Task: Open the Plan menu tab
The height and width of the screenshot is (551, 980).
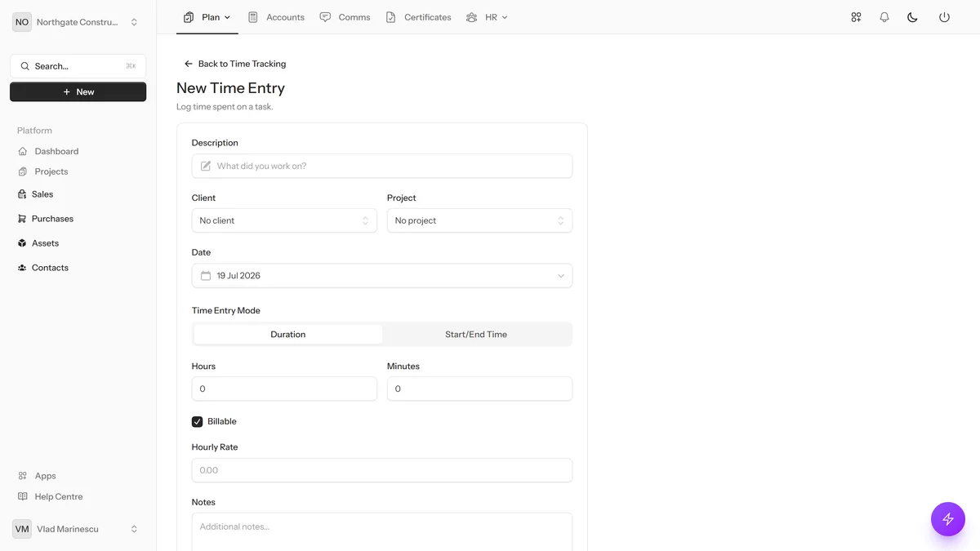Action: point(207,17)
